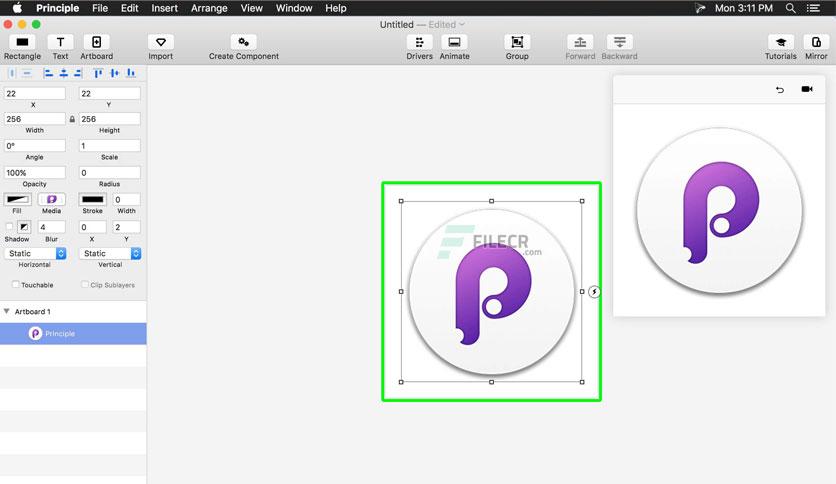The image size is (836, 484).
Task: Click the X position field
Action: (35, 93)
